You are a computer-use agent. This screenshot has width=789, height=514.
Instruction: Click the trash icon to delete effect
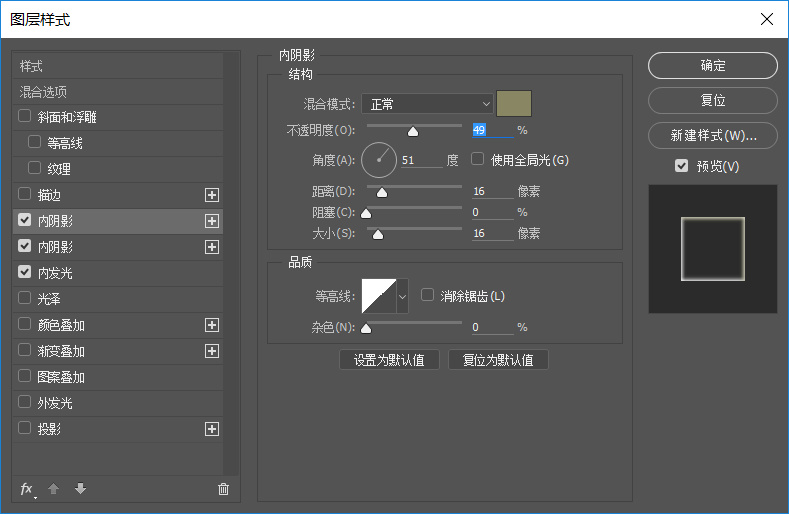click(223, 489)
